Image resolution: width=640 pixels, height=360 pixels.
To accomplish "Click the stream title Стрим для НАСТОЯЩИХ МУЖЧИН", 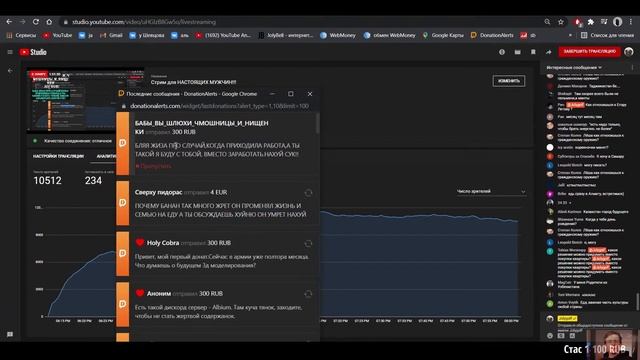I will pyautogui.click(x=193, y=82).
